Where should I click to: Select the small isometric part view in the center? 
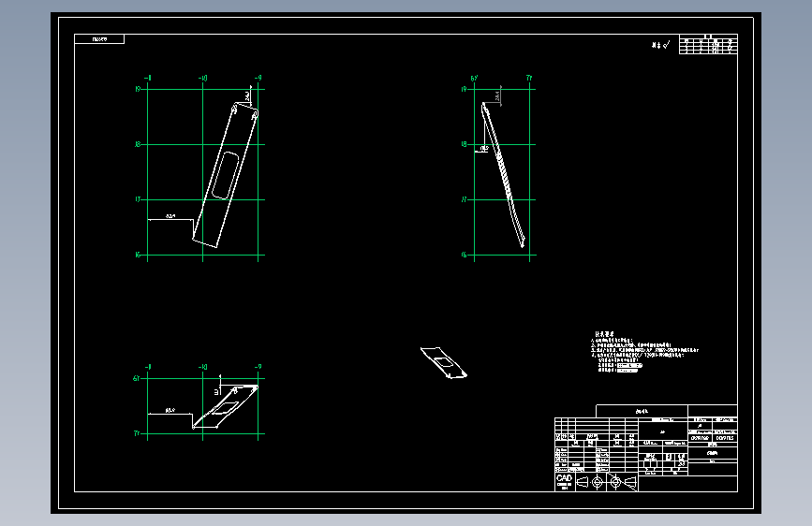[443, 362]
